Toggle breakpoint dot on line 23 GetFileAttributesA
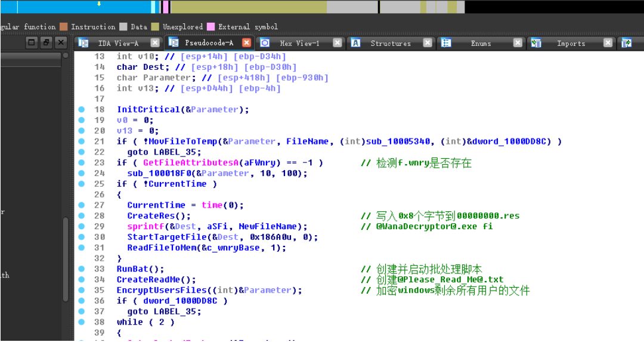 [81, 162]
